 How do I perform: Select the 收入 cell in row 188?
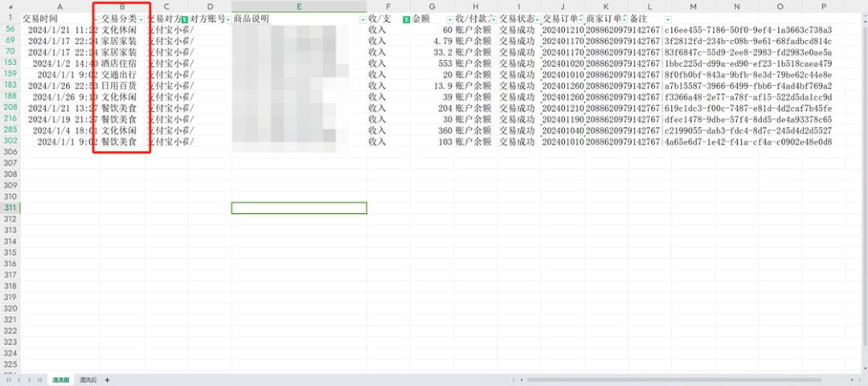click(388, 97)
